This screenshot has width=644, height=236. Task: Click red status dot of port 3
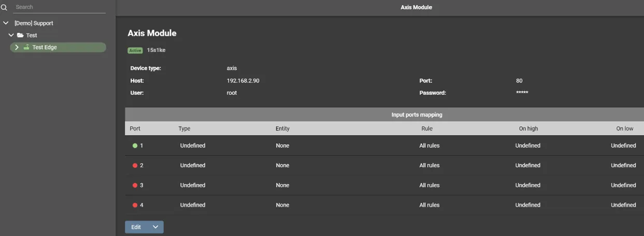pyautogui.click(x=135, y=185)
